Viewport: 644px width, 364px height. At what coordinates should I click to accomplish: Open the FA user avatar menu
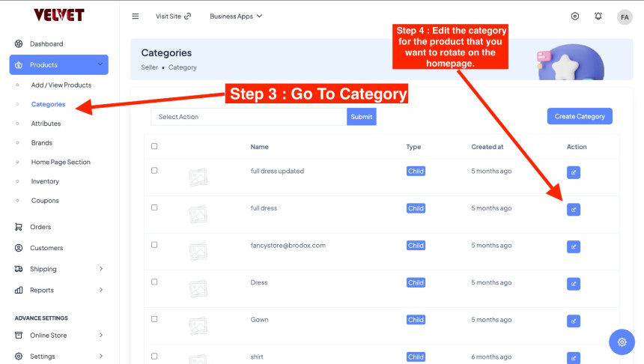point(625,17)
